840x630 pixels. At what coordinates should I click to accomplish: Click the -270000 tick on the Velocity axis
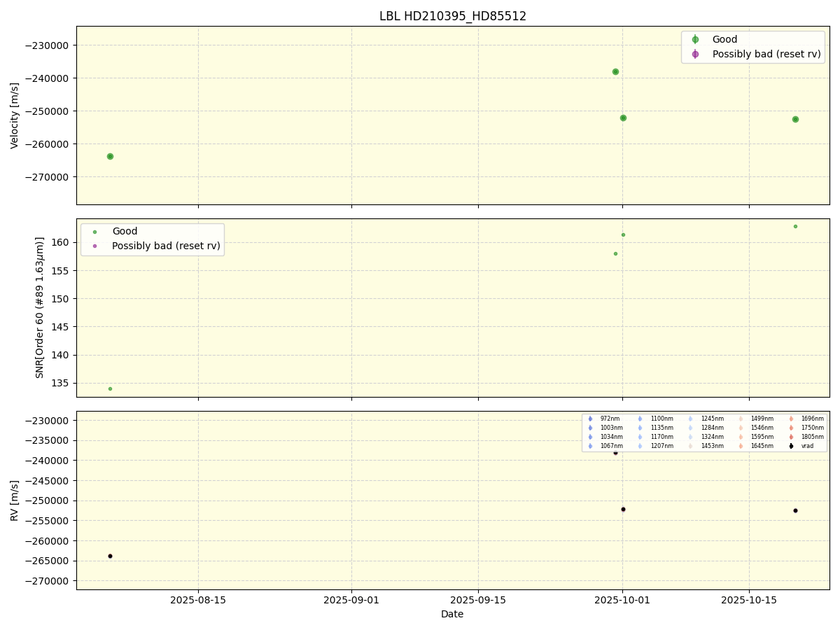[48, 177]
